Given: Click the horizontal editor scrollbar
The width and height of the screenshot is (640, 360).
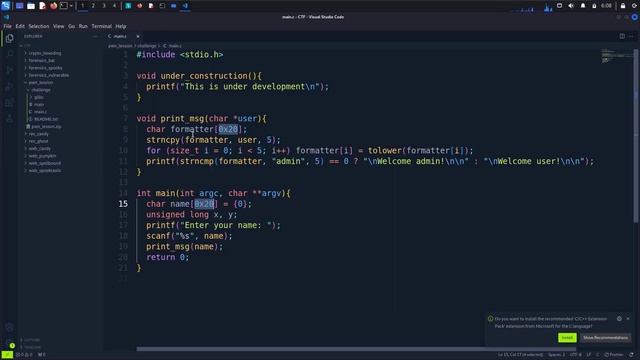Looking at the screenshot, I should click(356, 349).
